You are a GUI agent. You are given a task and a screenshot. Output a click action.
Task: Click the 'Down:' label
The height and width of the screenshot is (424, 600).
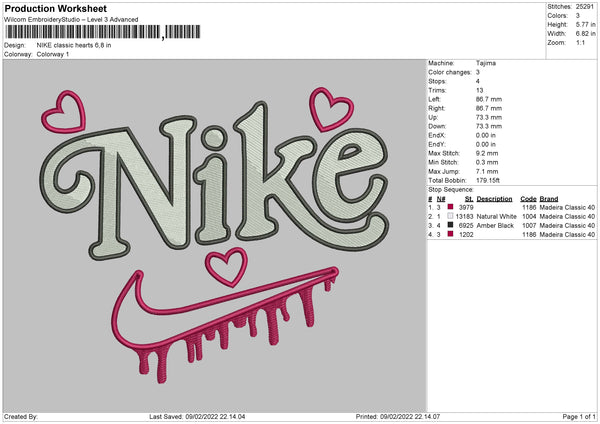(x=437, y=126)
